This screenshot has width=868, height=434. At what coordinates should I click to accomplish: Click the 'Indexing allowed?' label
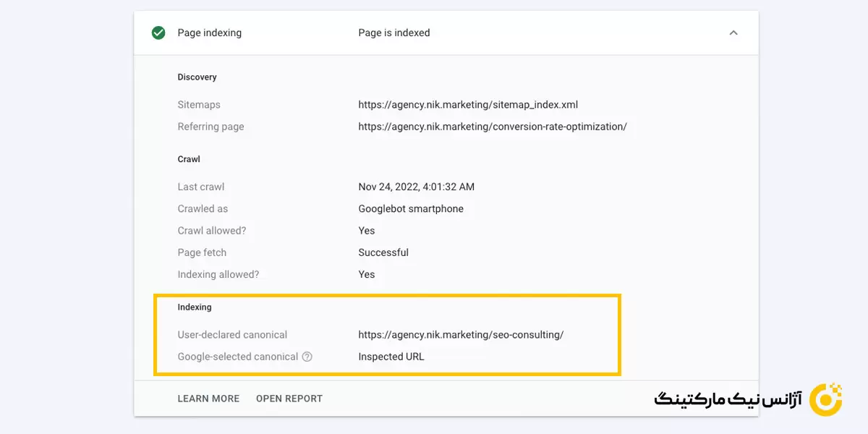(x=218, y=274)
